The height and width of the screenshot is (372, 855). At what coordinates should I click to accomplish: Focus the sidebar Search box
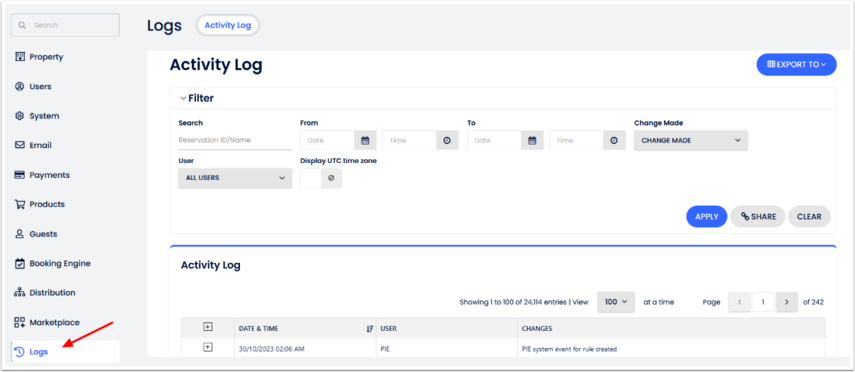pyautogui.click(x=65, y=25)
